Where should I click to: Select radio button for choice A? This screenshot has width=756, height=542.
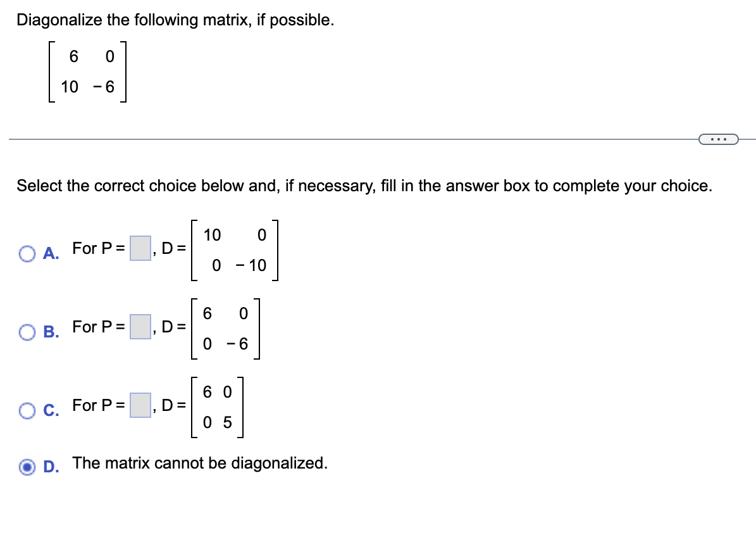tap(26, 253)
